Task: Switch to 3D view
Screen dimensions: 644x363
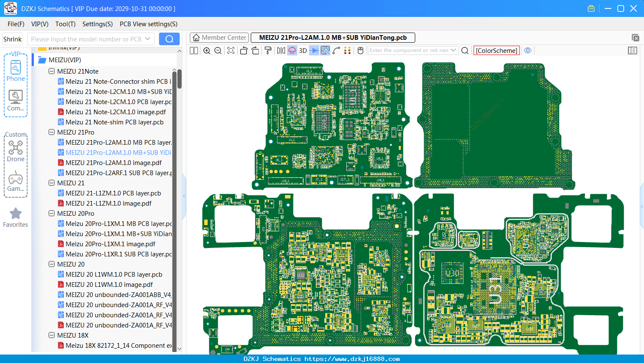Action: click(x=303, y=50)
